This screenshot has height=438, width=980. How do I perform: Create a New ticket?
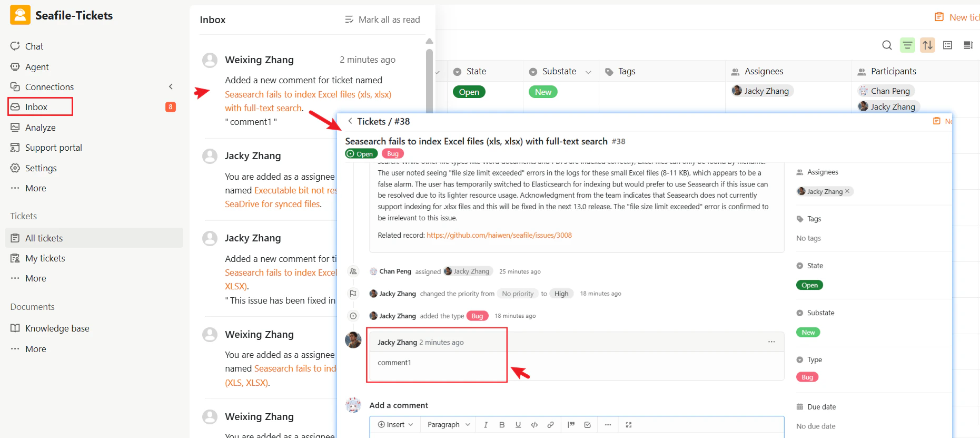click(958, 17)
